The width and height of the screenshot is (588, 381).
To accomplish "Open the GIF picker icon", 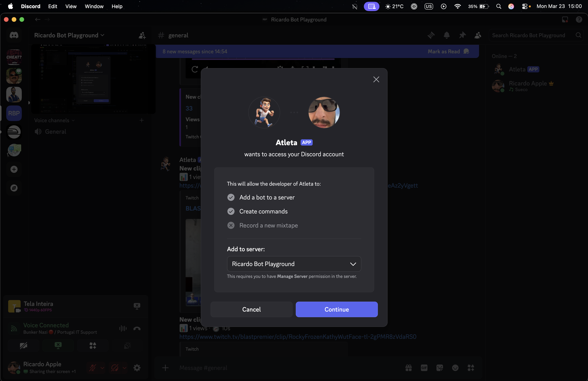I will [x=424, y=368].
